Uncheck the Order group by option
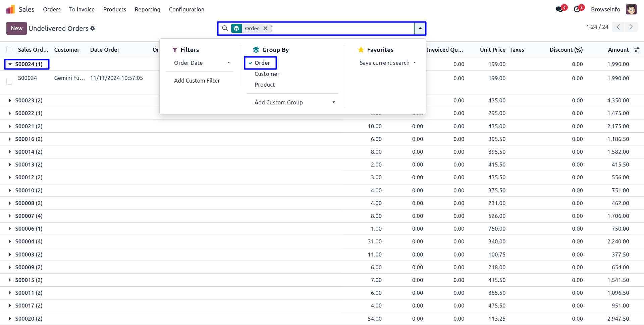This screenshot has height=325, width=644. [262, 63]
